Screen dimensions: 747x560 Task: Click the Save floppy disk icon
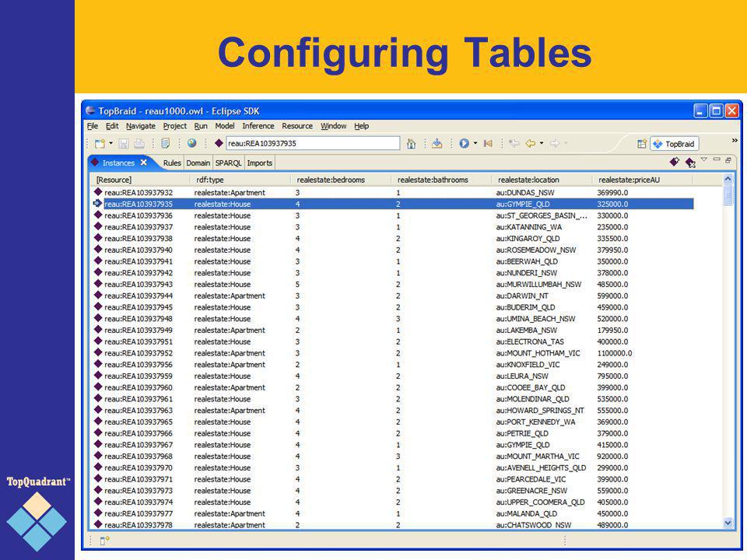[124, 144]
